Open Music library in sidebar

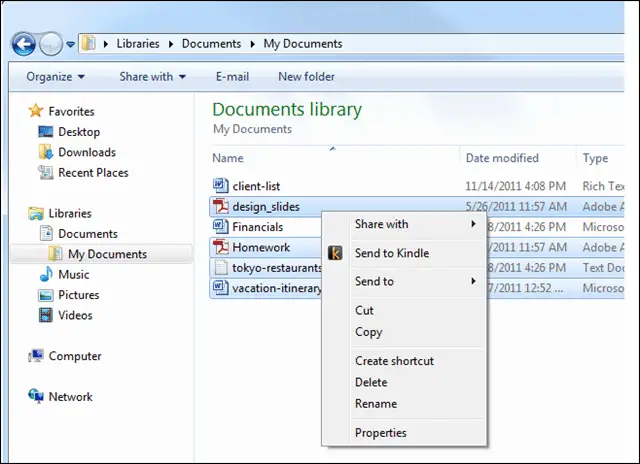[x=73, y=275]
